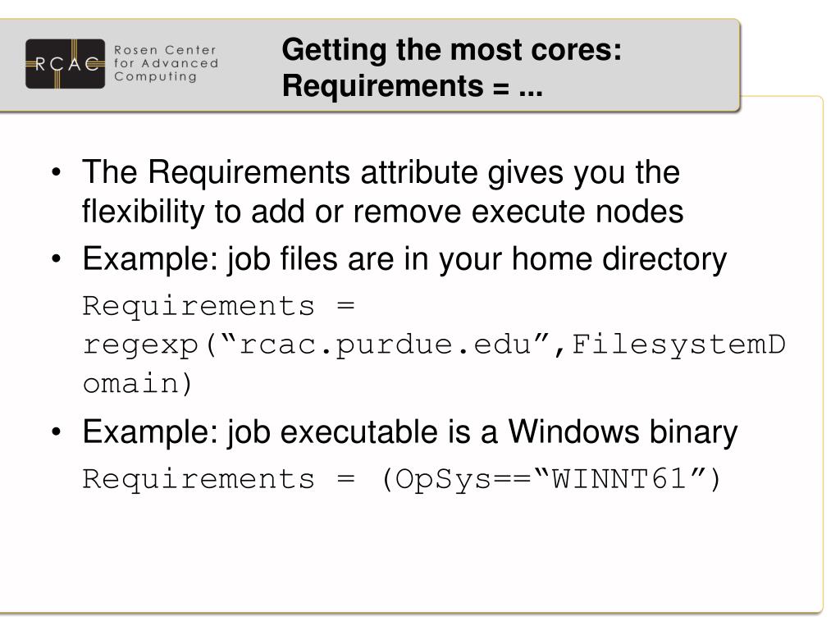Click the 'flexibility to add or remove execute nodes' line
840x630 pixels.
(x=382, y=211)
